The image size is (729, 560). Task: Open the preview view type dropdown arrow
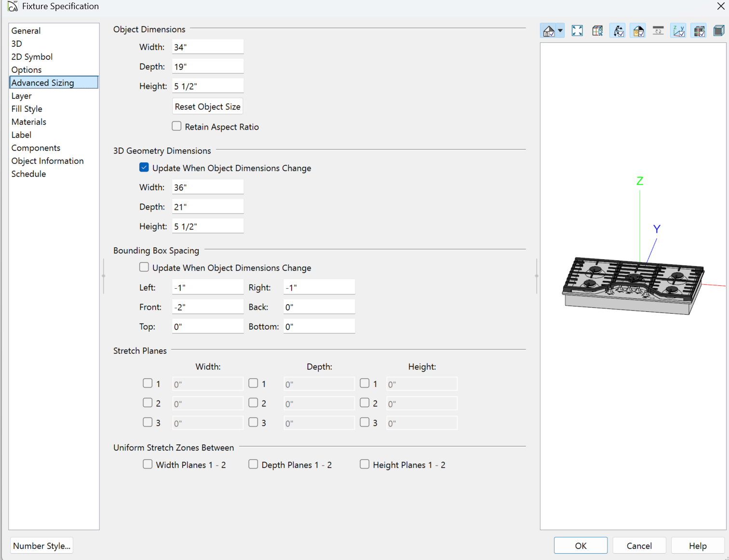coord(560,31)
